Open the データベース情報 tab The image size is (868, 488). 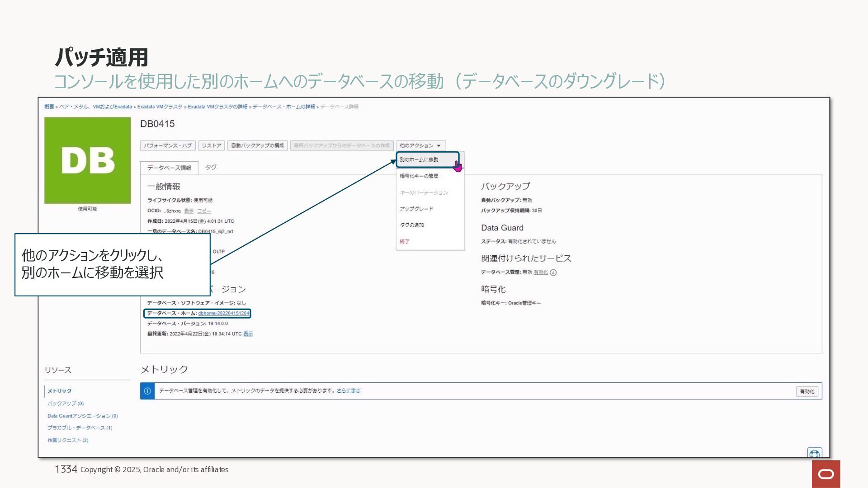pyautogui.click(x=169, y=168)
